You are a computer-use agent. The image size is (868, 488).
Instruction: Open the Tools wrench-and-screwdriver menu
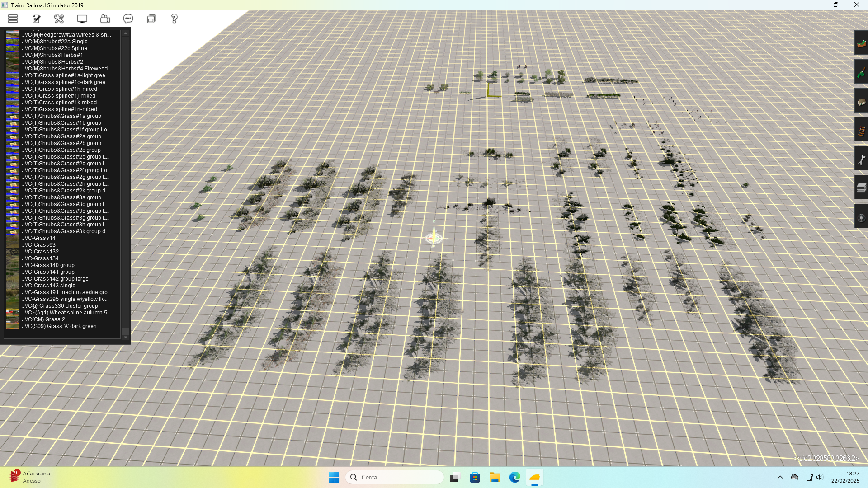coord(59,19)
